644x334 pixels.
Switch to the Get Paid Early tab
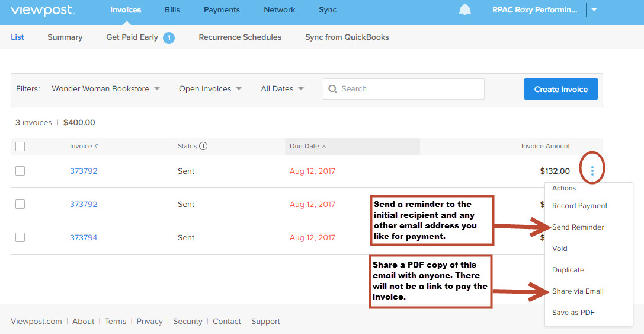[x=132, y=37]
